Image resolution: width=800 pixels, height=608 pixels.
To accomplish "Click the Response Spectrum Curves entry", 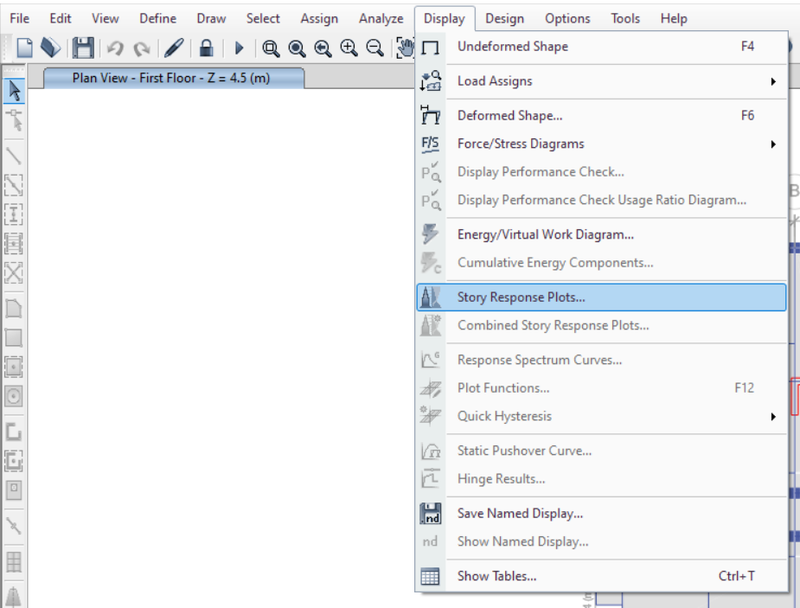I will tap(602, 360).
